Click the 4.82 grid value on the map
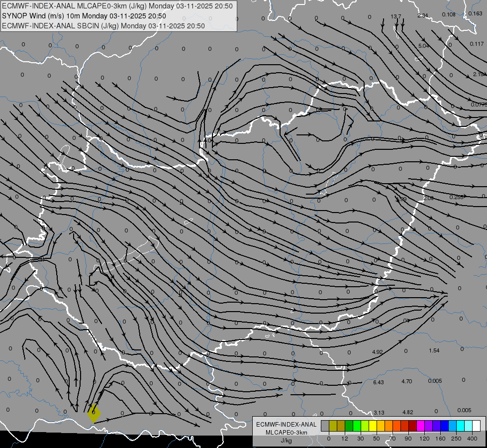 [x=408, y=412]
